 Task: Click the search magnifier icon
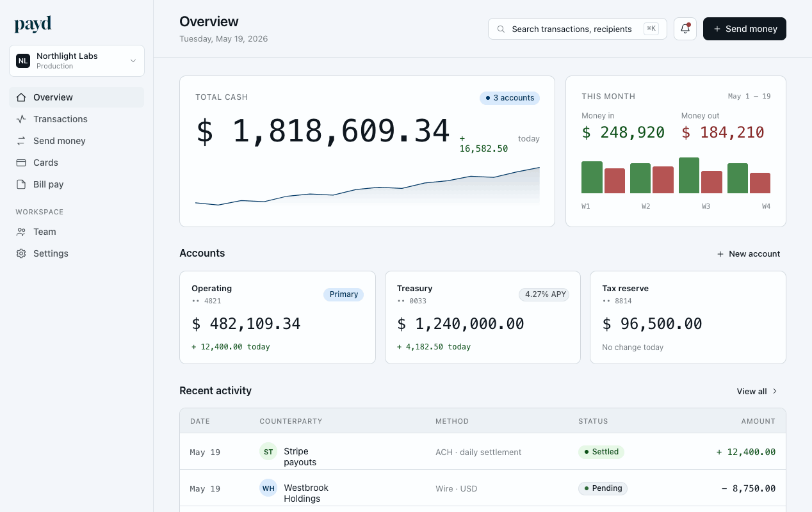tap(501, 29)
